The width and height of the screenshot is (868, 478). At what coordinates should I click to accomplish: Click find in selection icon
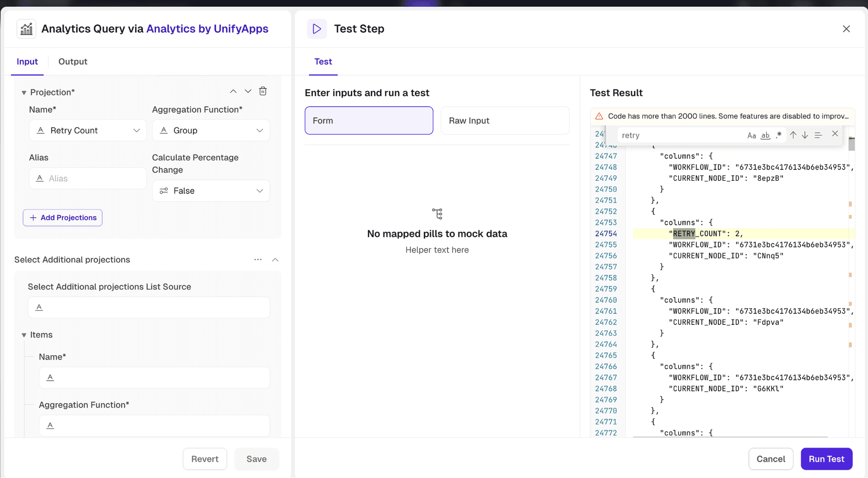coord(818,135)
